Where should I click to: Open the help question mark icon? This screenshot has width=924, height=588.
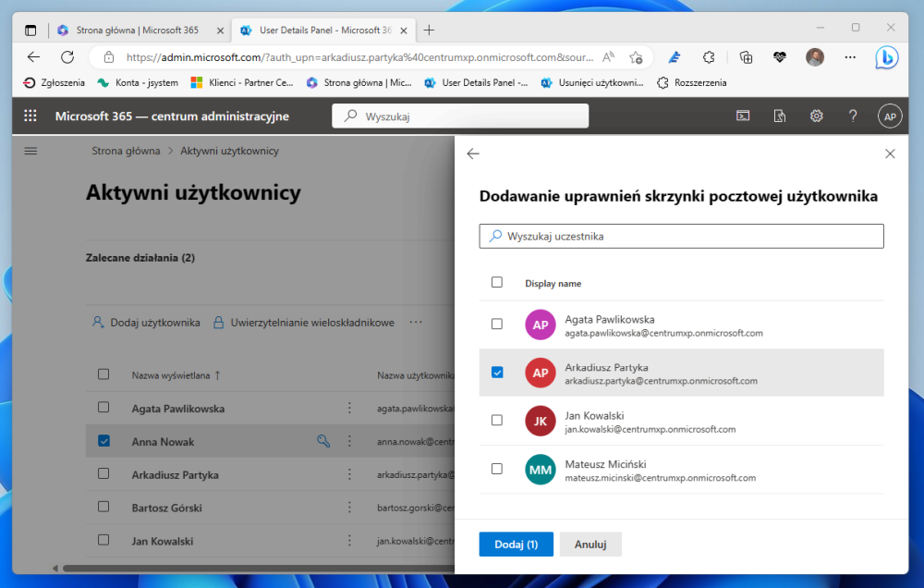(x=853, y=116)
